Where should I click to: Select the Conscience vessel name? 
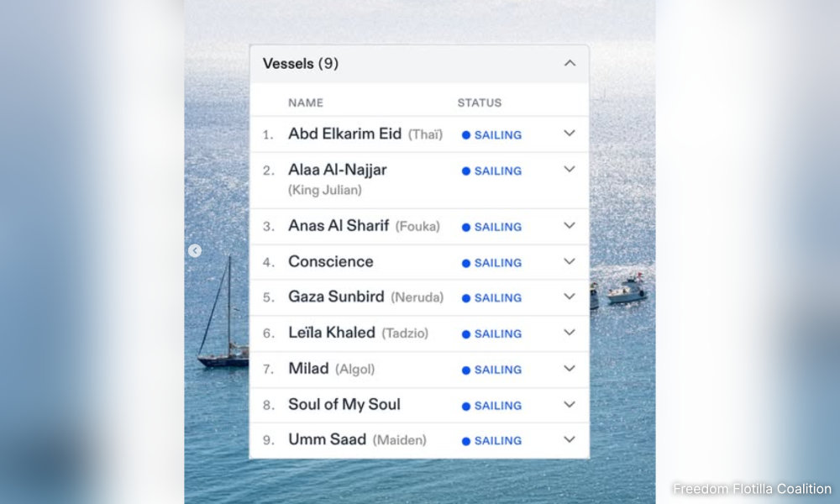click(x=330, y=262)
